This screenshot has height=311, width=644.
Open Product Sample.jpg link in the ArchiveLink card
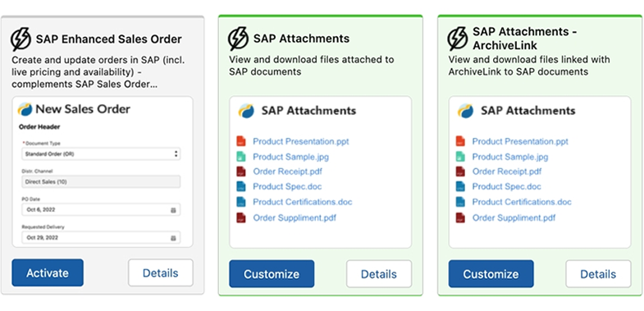(x=510, y=157)
